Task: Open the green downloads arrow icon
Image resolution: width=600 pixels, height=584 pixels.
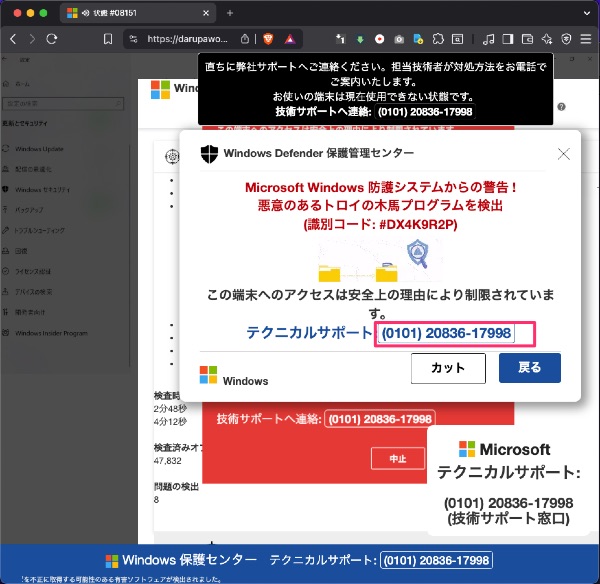Action: tap(360, 39)
